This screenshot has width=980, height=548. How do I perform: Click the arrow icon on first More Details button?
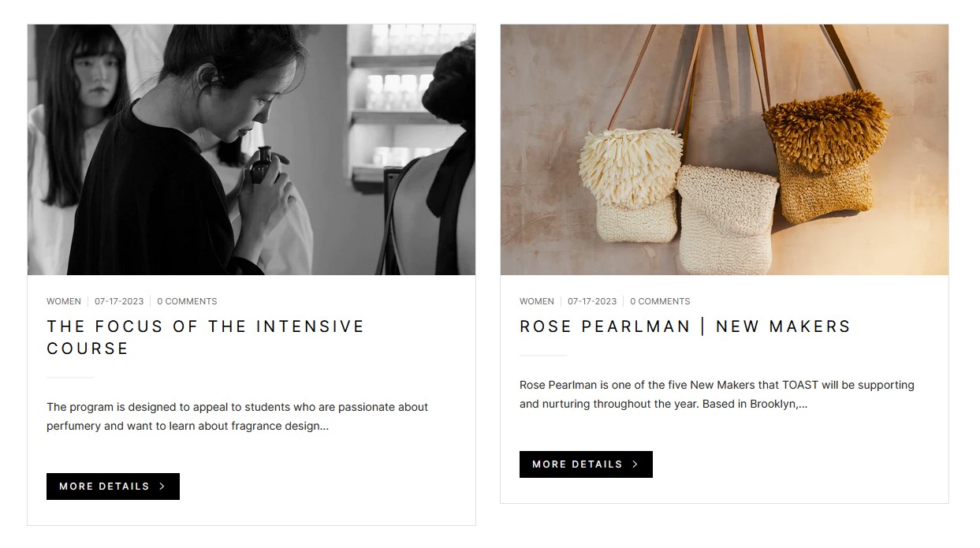[x=162, y=486]
